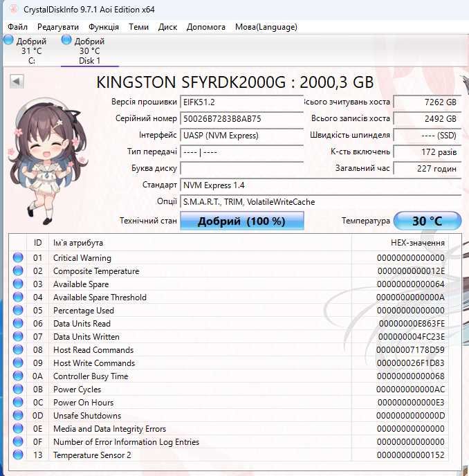Select the C: drive status orb
Image resolution: width=469 pixels, height=476 pixels.
8,39
